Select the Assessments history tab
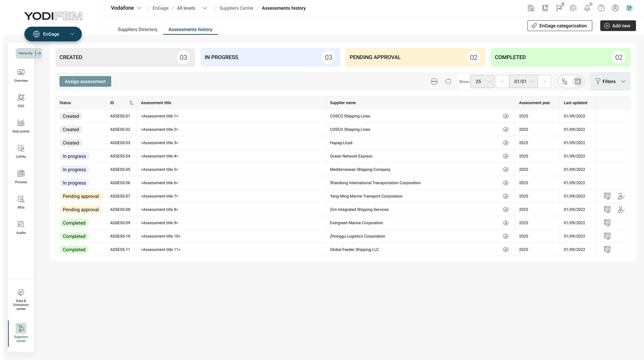Screen dimensions: 644x363 point(190,29)
